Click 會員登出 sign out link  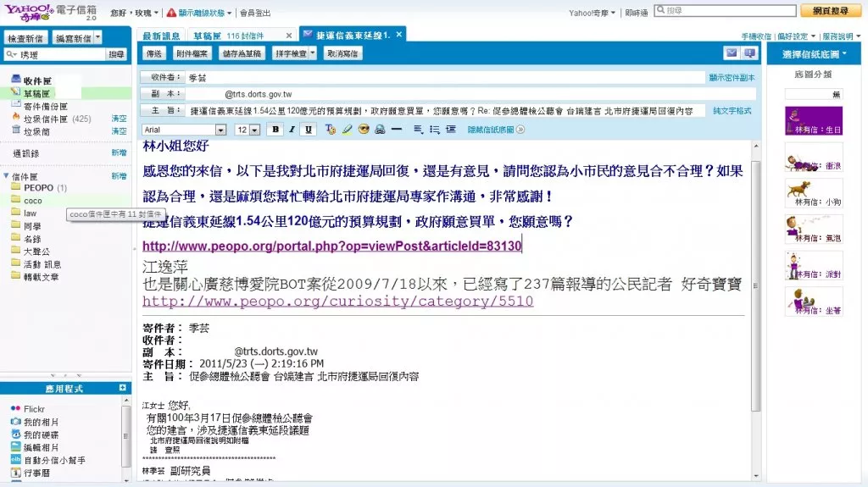pyautogui.click(x=255, y=13)
